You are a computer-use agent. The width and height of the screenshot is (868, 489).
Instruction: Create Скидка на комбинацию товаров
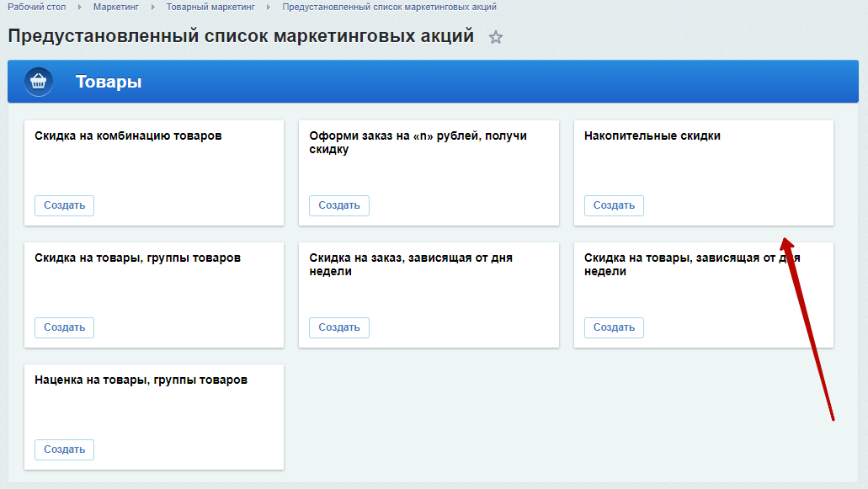(x=64, y=205)
